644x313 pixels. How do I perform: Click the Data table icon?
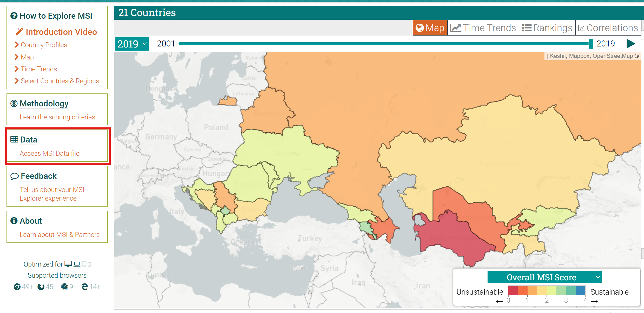coord(14,140)
